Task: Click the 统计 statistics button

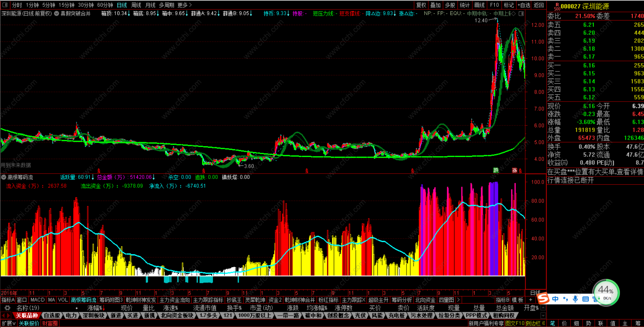Action: click(x=465, y=5)
